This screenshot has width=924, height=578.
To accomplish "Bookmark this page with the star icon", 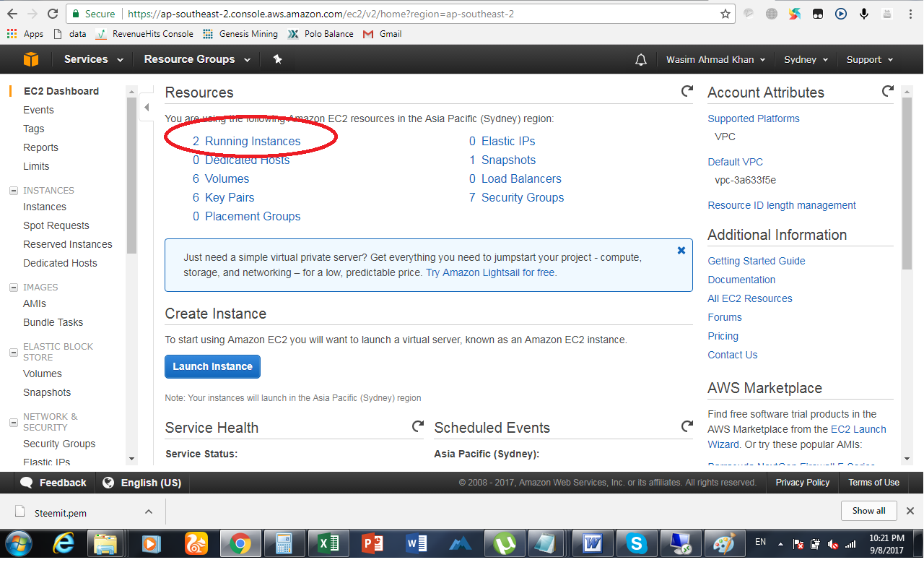I will coord(725,14).
